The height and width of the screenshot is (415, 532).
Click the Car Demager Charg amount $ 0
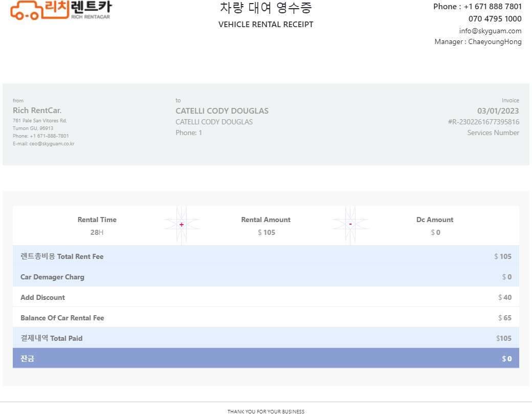507,277
